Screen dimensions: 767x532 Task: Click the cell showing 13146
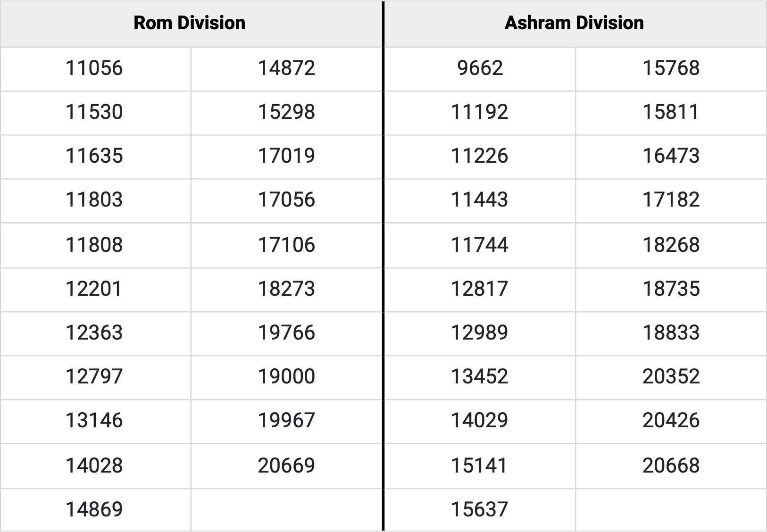(95, 422)
